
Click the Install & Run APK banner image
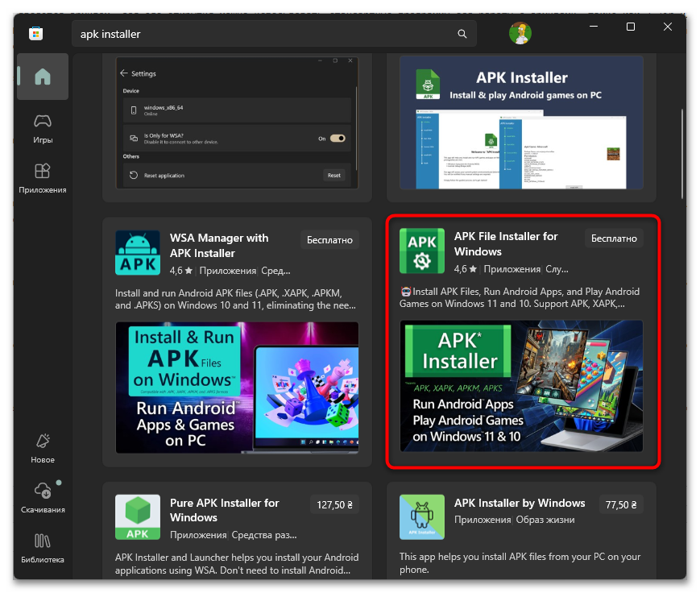pyautogui.click(x=237, y=388)
